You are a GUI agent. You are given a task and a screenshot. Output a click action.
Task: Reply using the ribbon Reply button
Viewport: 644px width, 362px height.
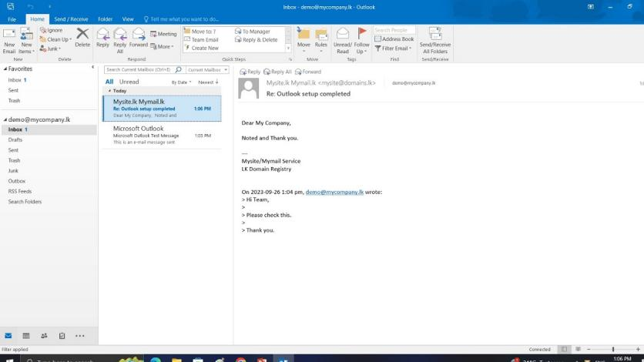coord(102,38)
